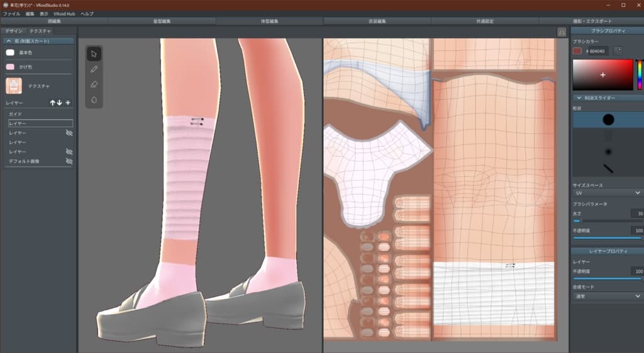Collapse the RGBスライダー section
This screenshot has height=353, width=644.
[579, 98]
